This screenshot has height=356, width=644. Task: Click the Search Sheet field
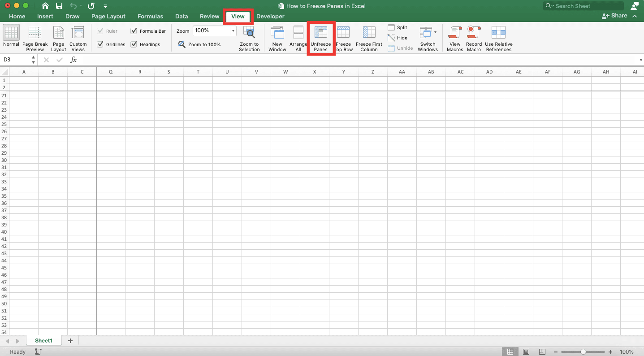(583, 6)
